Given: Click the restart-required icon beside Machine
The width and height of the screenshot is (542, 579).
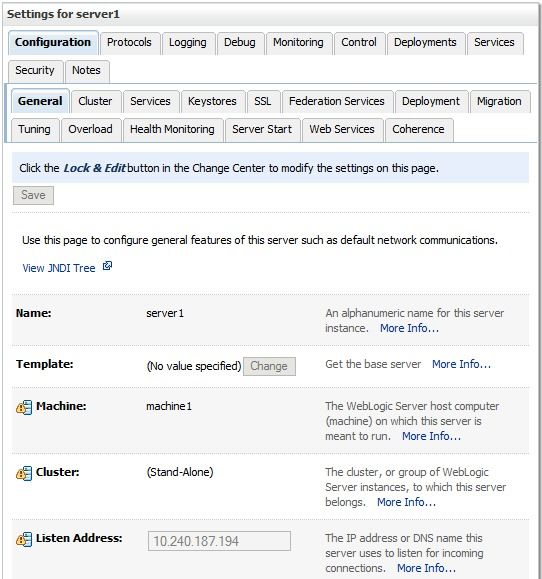Looking at the screenshot, I should (x=24, y=407).
